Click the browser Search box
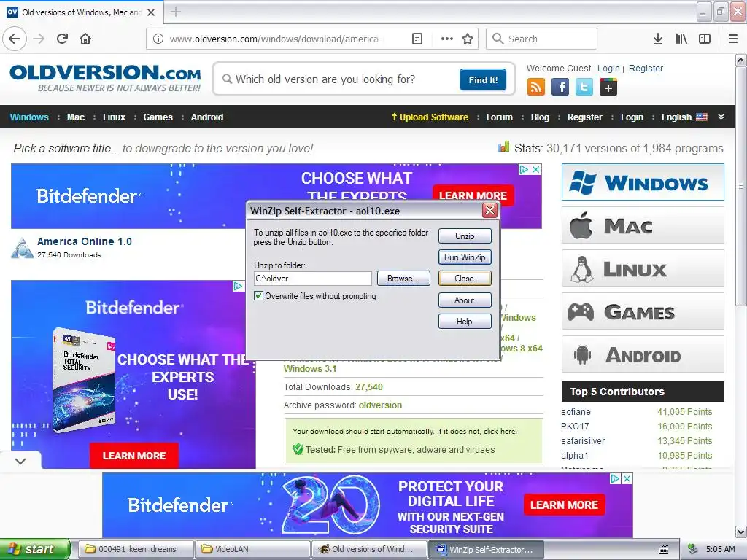747x560 pixels. pyautogui.click(x=541, y=39)
